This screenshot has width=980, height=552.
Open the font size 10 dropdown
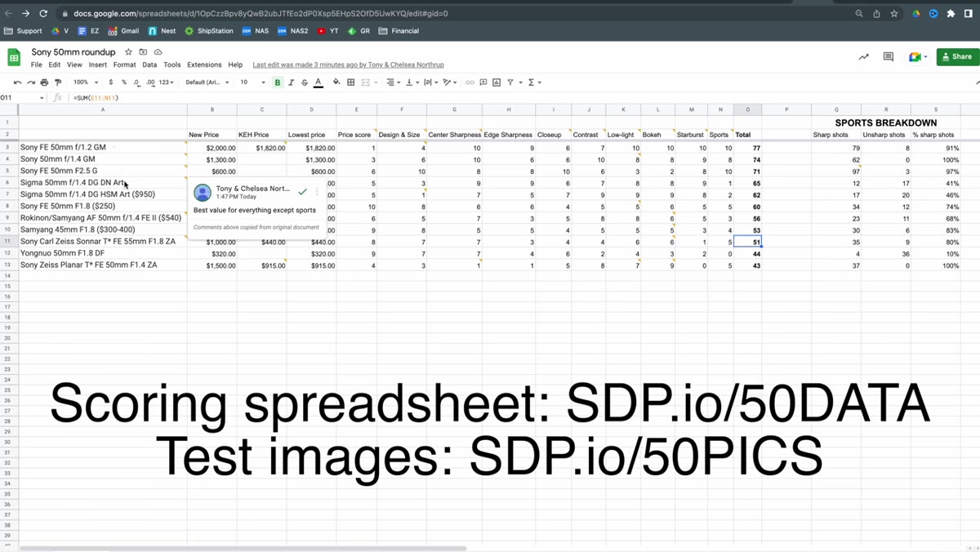[252, 82]
